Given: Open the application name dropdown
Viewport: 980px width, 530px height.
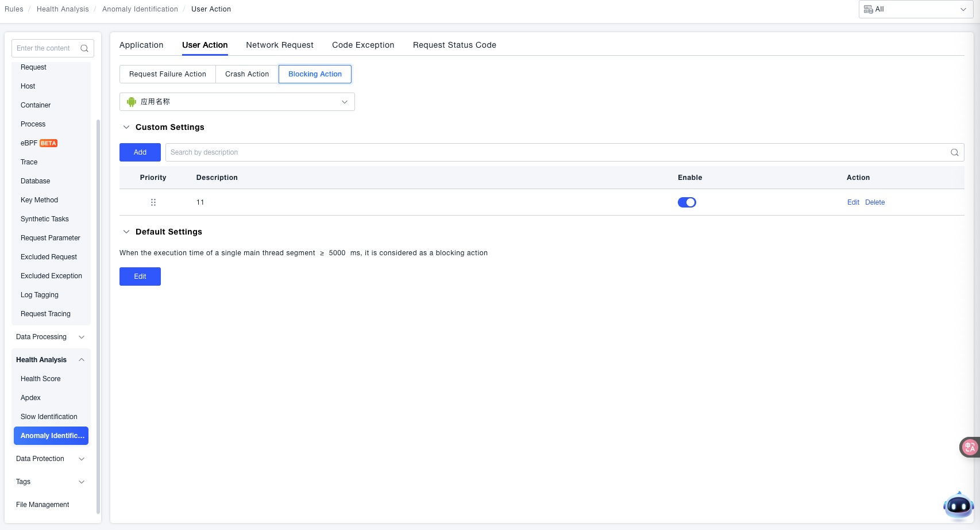Looking at the screenshot, I should [237, 102].
